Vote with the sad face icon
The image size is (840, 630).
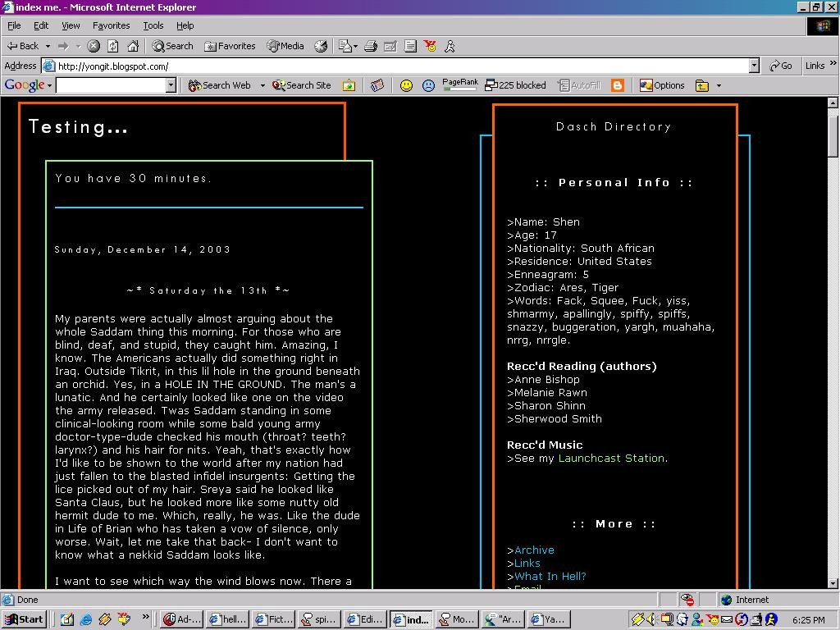click(x=428, y=85)
